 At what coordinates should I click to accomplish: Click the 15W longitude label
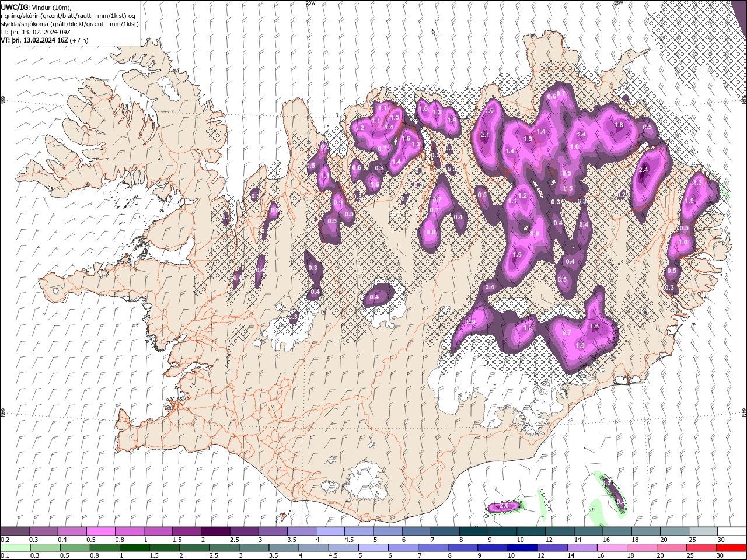[x=618, y=3]
